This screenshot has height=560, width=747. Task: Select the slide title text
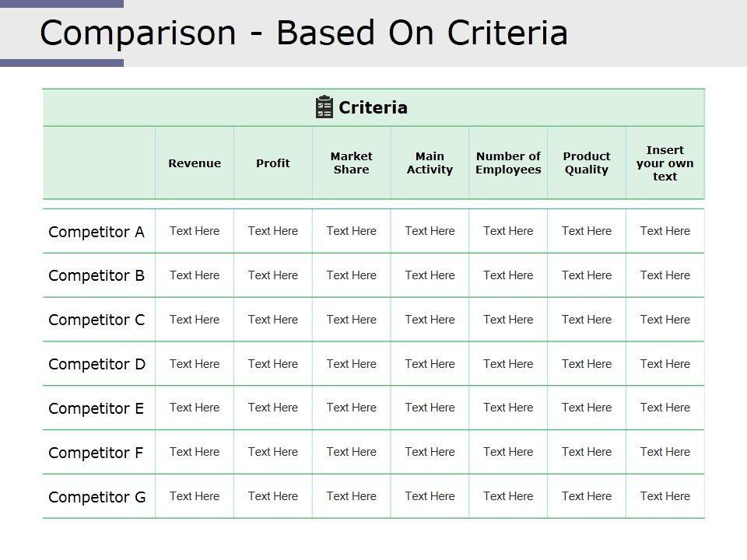pos(303,33)
